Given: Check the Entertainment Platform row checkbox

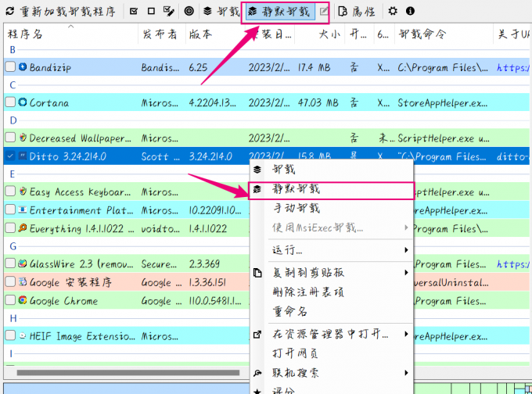Looking at the screenshot, I should tap(10, 210).
